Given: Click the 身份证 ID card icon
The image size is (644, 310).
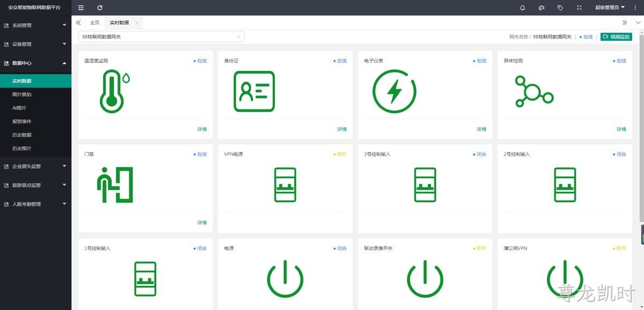Looking at the screenshot, I should 254,91.
